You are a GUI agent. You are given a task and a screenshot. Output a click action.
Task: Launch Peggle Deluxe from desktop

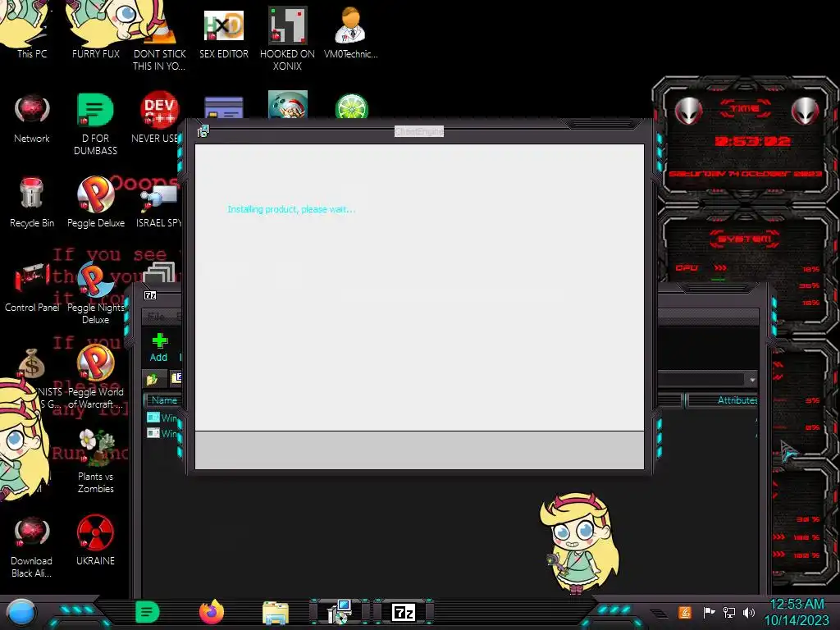(95, 203)
